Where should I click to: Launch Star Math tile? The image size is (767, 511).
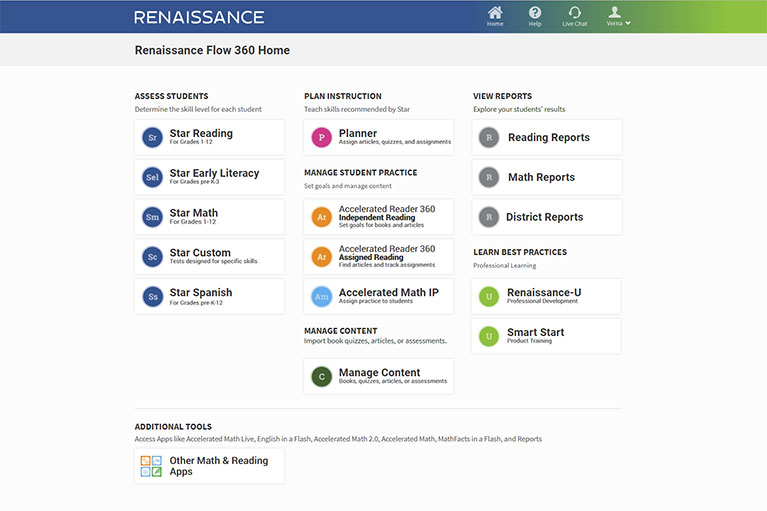coord(209,217)
